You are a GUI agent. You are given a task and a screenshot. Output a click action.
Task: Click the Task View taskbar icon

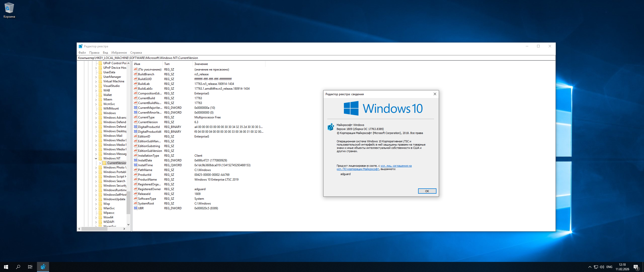coord(30,267)
